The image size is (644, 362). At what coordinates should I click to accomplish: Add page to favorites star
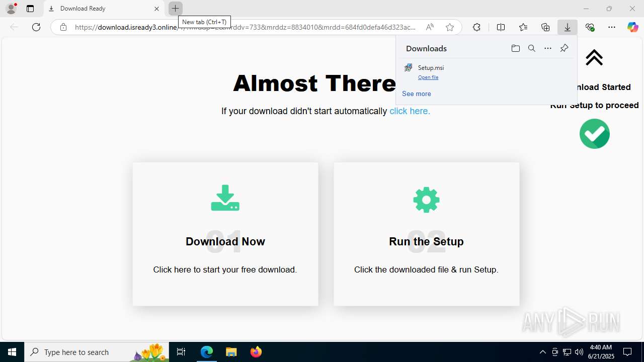click(x=450, y=27)
